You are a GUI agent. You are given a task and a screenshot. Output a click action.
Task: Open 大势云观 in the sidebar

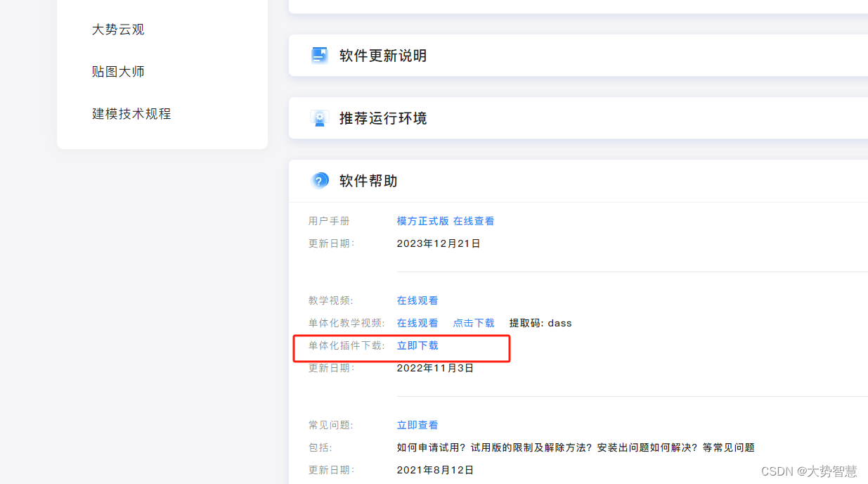click(118, 30)
